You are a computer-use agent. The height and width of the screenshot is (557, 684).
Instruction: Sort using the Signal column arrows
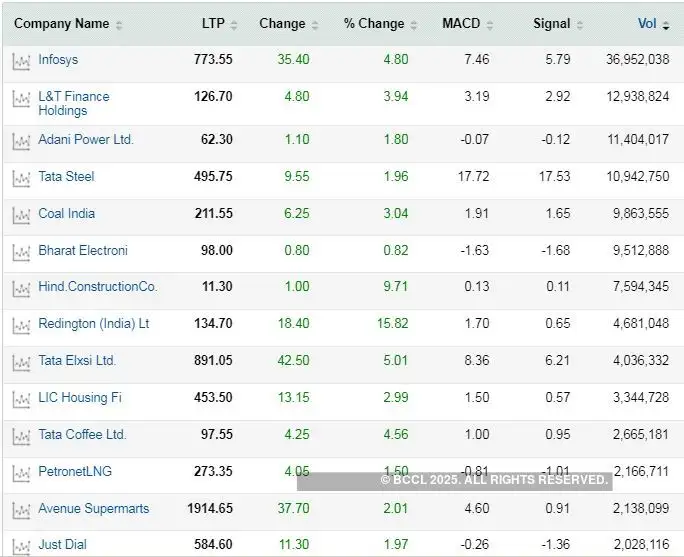pos(580,25)
